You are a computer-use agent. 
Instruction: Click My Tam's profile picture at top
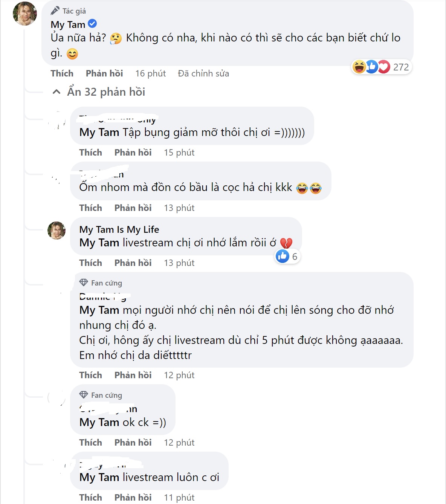click(x=25, y=13)
